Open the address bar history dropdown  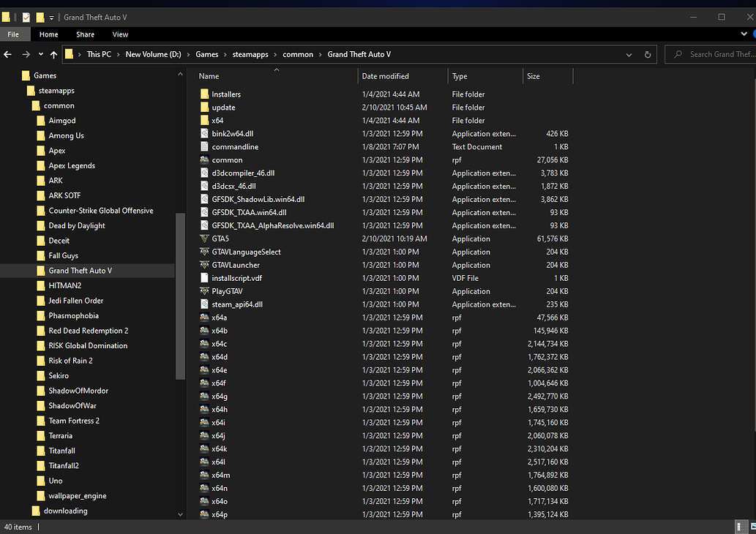pyautogui.click(x=629, y=54)
